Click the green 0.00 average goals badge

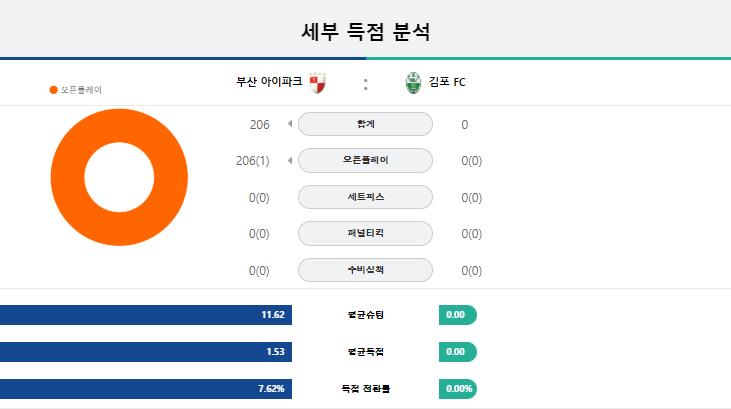(458, 352)
